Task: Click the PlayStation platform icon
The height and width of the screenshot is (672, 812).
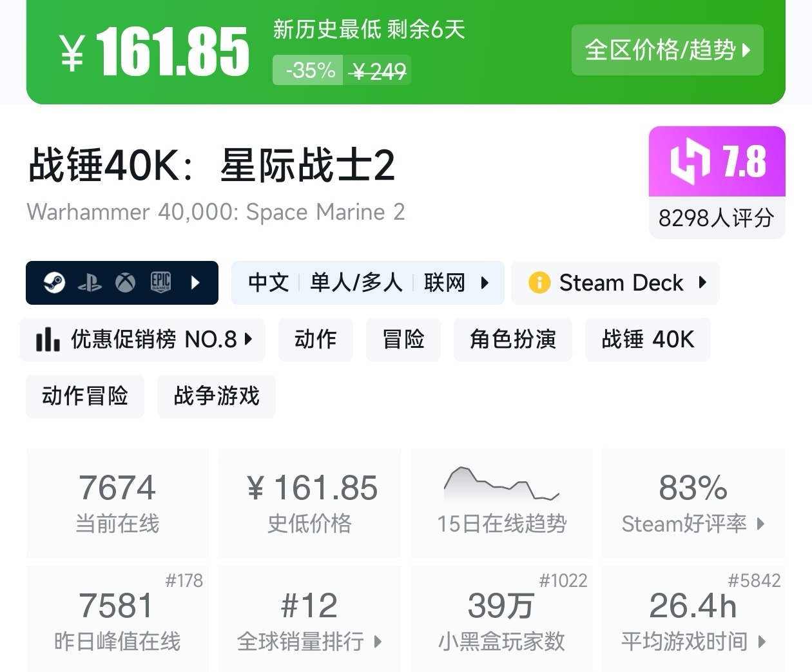Action: click(91, 282)
